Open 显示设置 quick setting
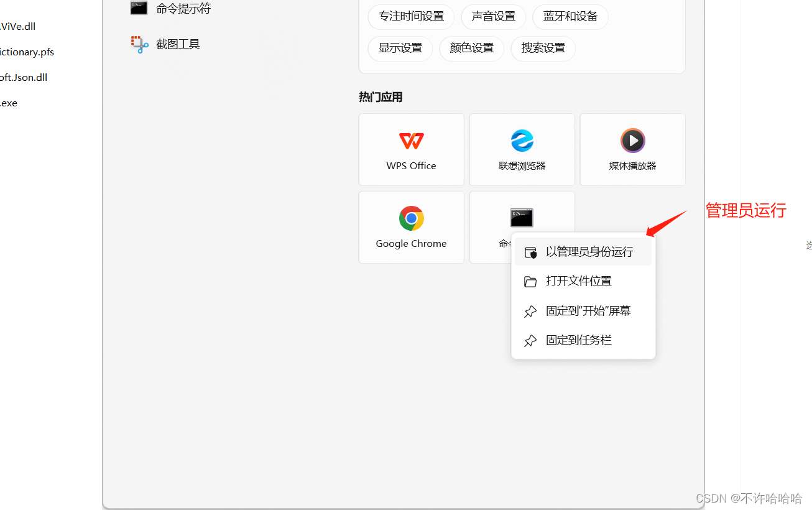812x510 pixels. (400, 48)
